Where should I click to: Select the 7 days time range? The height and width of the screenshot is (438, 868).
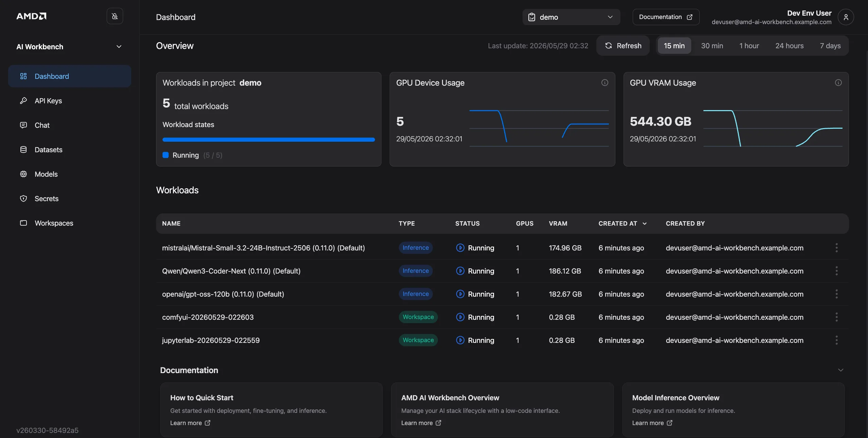tap(830, 46)
